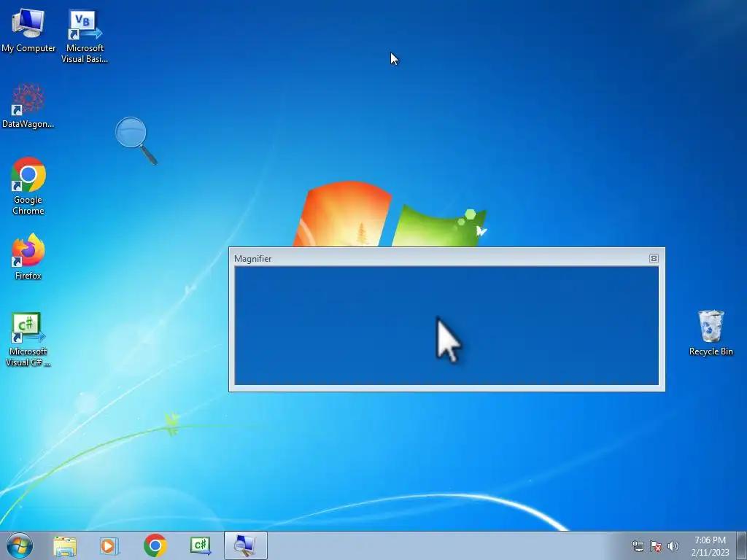
Task: Select the DataWagon desktop shortcut
Action: point(28,106)
